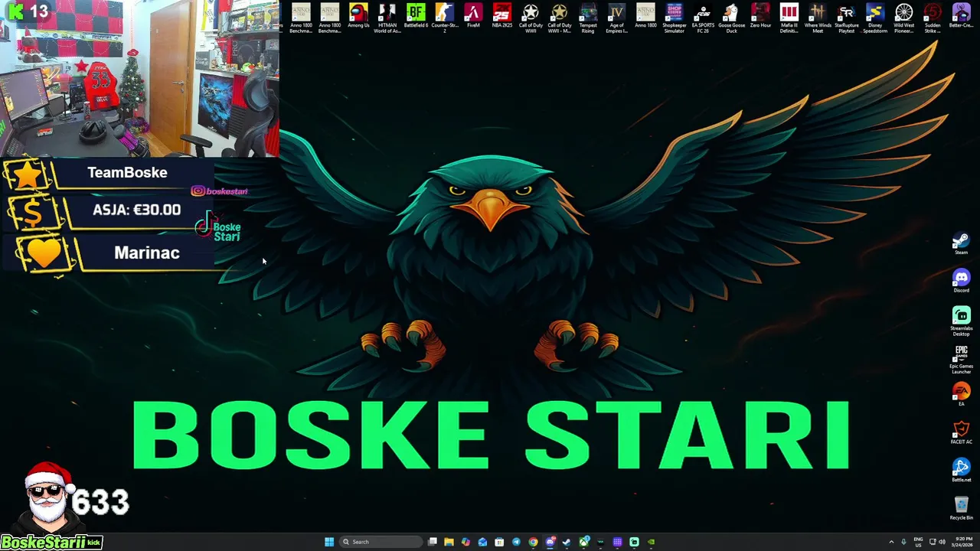Open the Windows Start menu
This screenshot has height=551, width=980.
click(x=329, y=542)
